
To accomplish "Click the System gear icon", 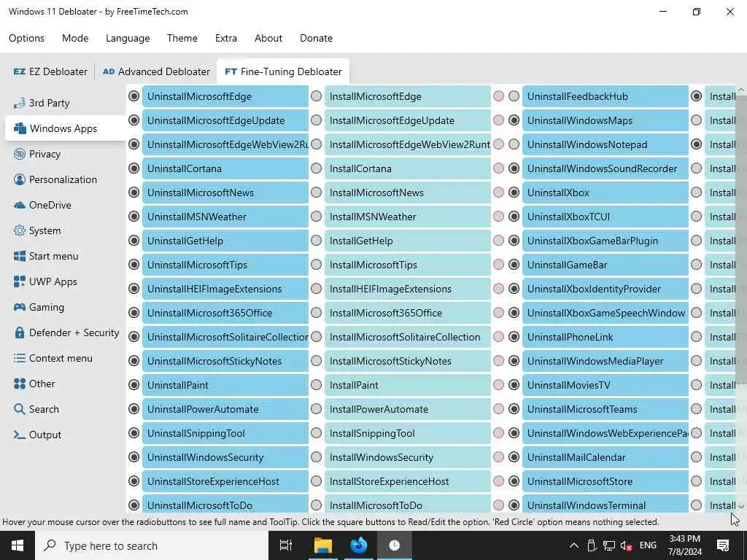I will tap(20, 230).
